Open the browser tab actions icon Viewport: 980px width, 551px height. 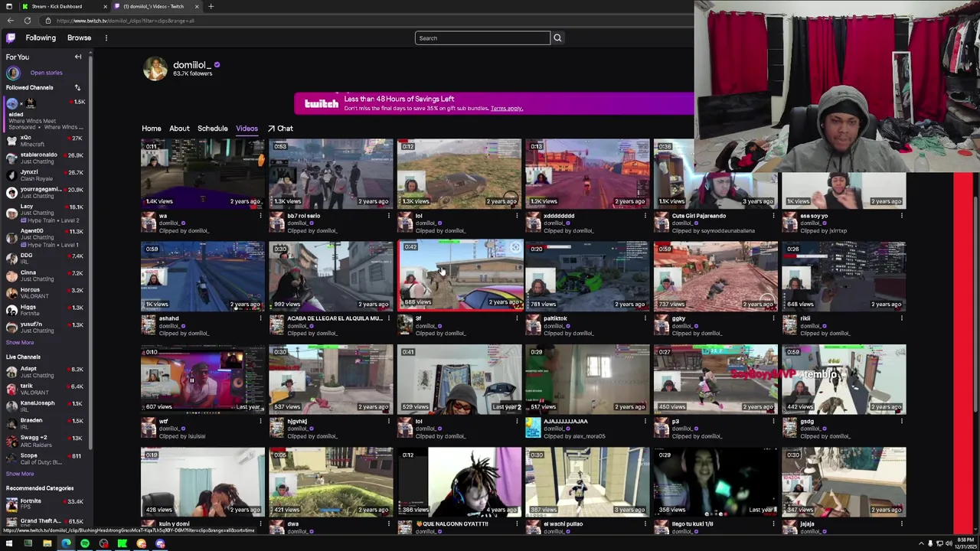pyautogui.click(x=8, y=6)
